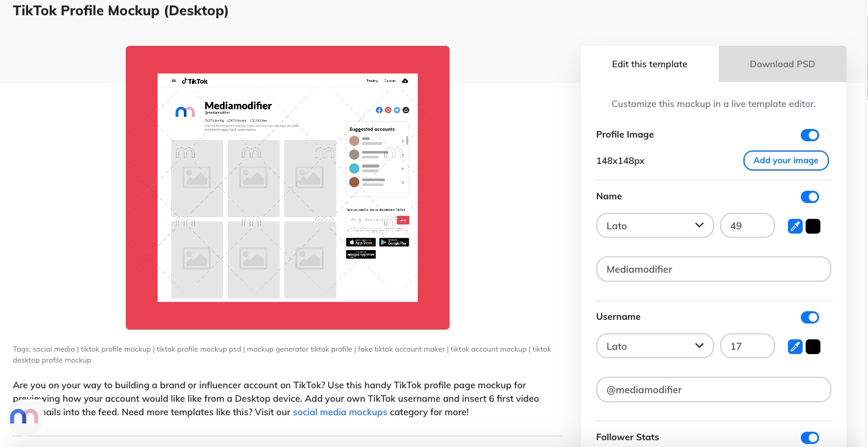Screen dimensions: 868x447
Task: Click the TikTok logo in the mockup
Action: coord(195,81)
